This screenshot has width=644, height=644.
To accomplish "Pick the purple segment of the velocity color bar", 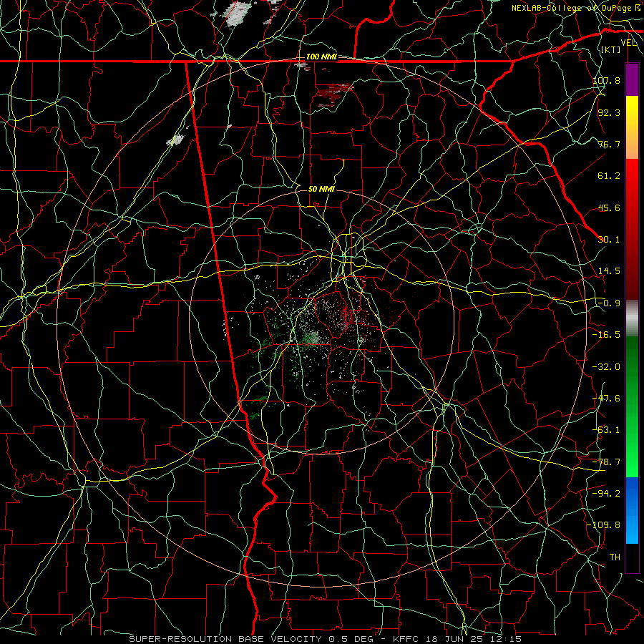I will [x=632, y=79].
